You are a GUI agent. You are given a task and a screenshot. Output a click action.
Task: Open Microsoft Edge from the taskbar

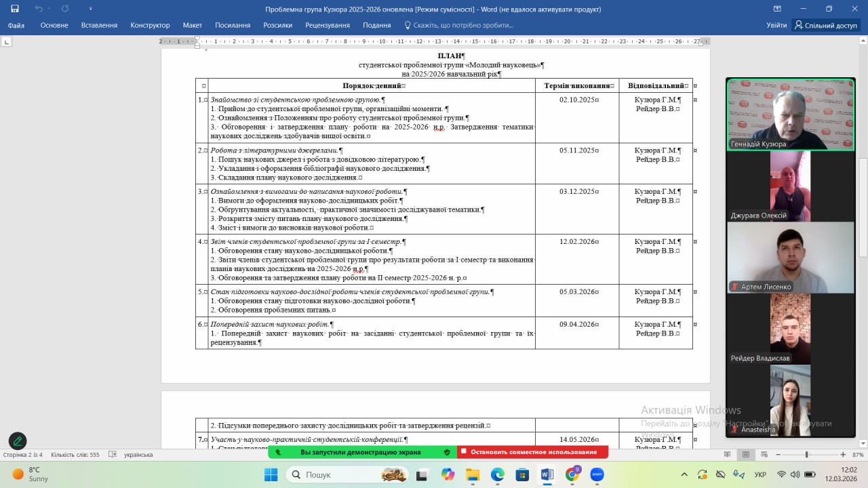pyautogui.click(x=498, y=474)
